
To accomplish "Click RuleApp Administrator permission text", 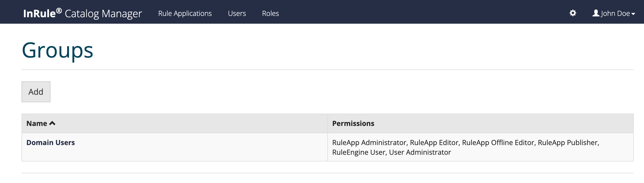I will point(369,142).
